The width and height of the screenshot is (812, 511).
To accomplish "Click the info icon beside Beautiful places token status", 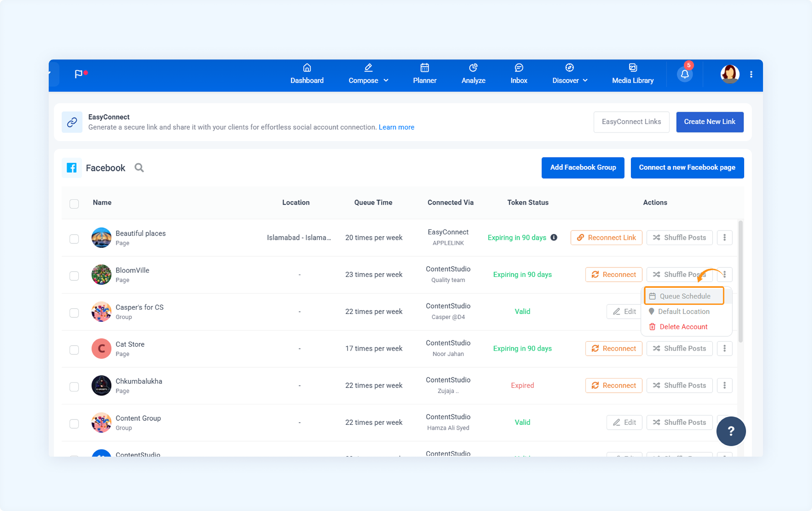I will 554,237.
